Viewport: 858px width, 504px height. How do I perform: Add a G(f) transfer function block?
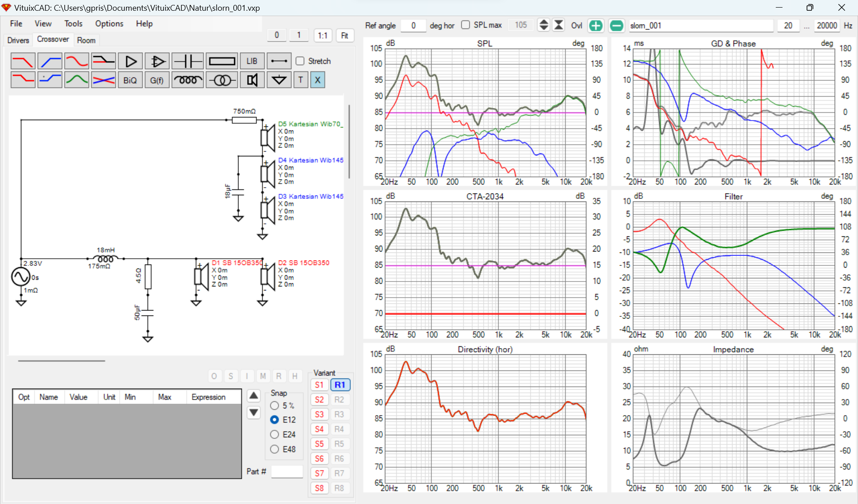(x=157, y=80)
